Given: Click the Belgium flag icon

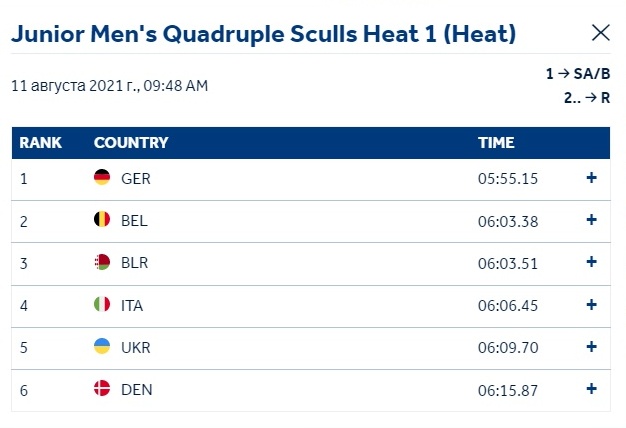Looking at the screenshot, I should click(x=102, y=219).
